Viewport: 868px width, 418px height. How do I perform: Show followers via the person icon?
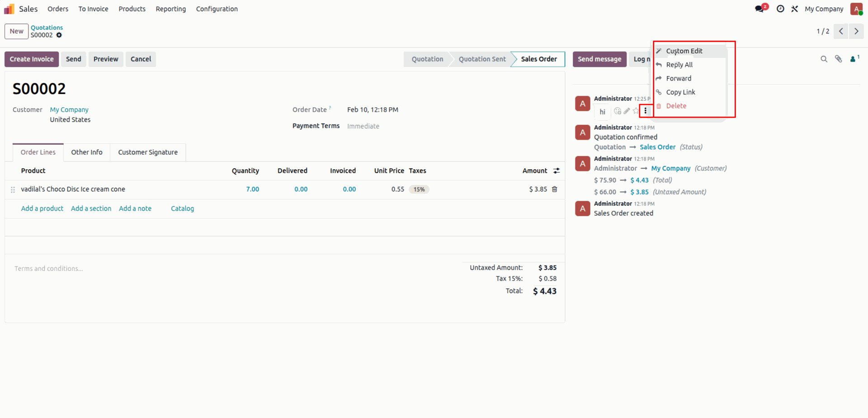tap(854, 59)
